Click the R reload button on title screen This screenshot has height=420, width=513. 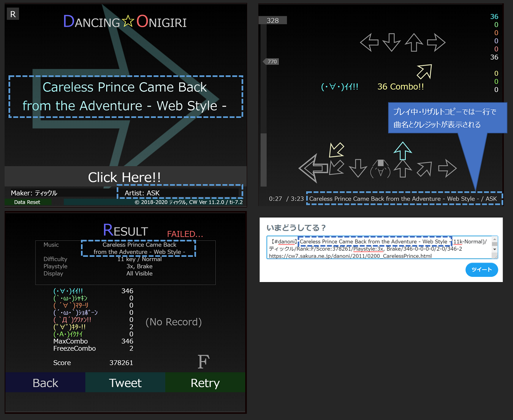coord(13,14)
